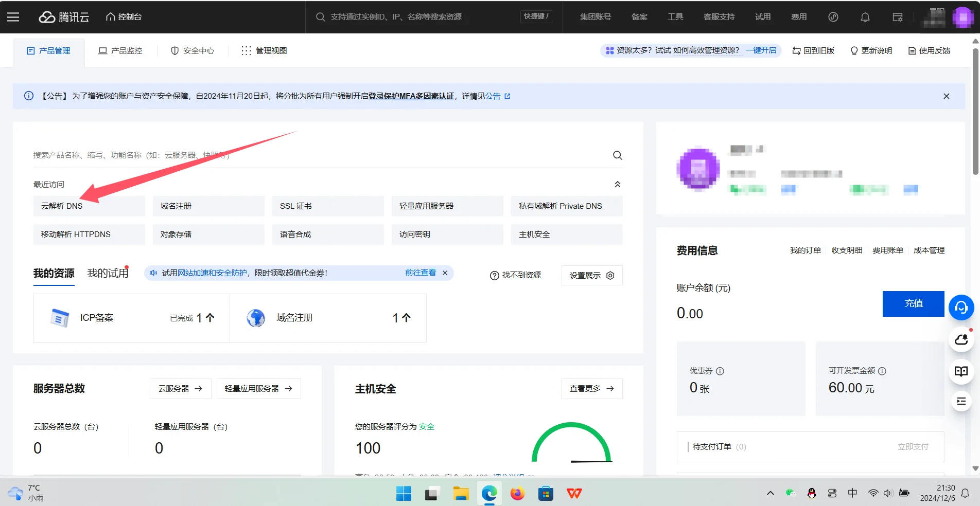Open 收支明细 link
980x506 pixels.
(x=847, y=250)
